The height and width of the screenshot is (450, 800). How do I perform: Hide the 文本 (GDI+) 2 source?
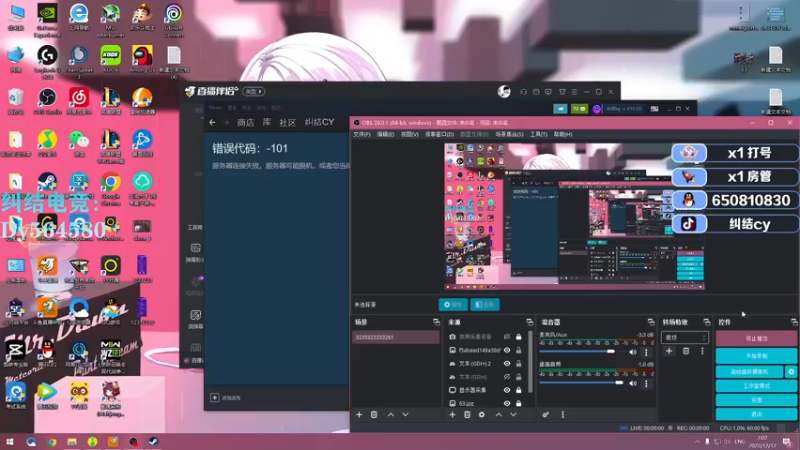tap(507, 364)
